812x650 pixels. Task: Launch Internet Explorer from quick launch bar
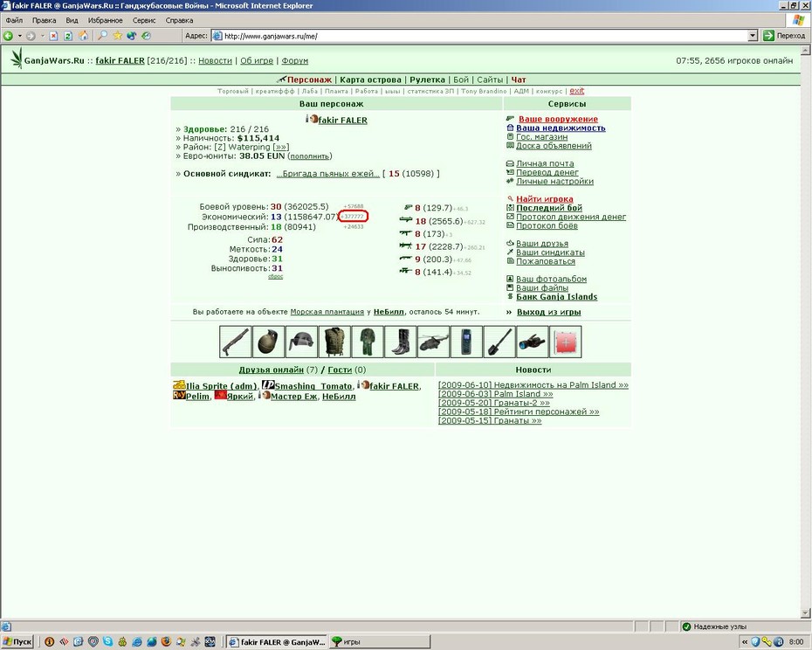pyautogui.click(x=137, y=642)
